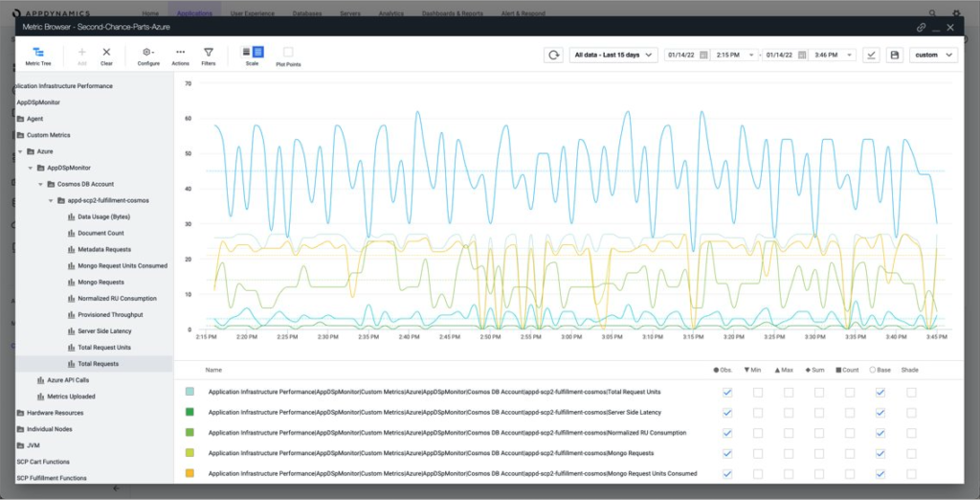This screenshot has width=980, height=500.
Task: Enable Min for Normalized RU Consumption
Action: (758, 433)
